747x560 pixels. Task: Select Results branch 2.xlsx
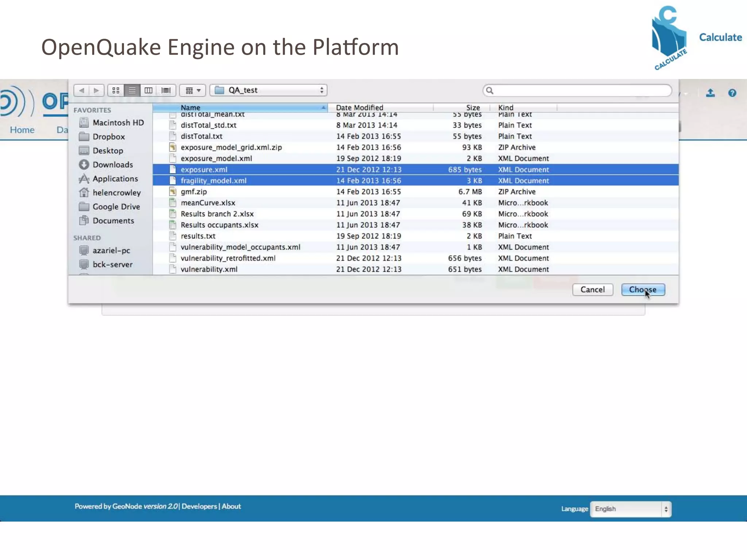(x=415, y=214)
